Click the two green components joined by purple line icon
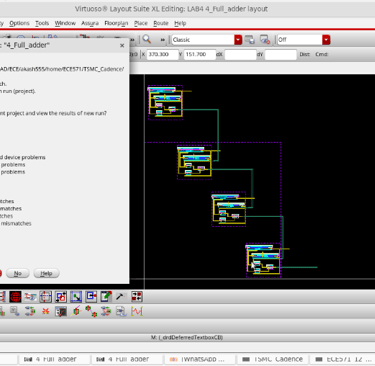This screenshot has width=375, height=366. 91,311
